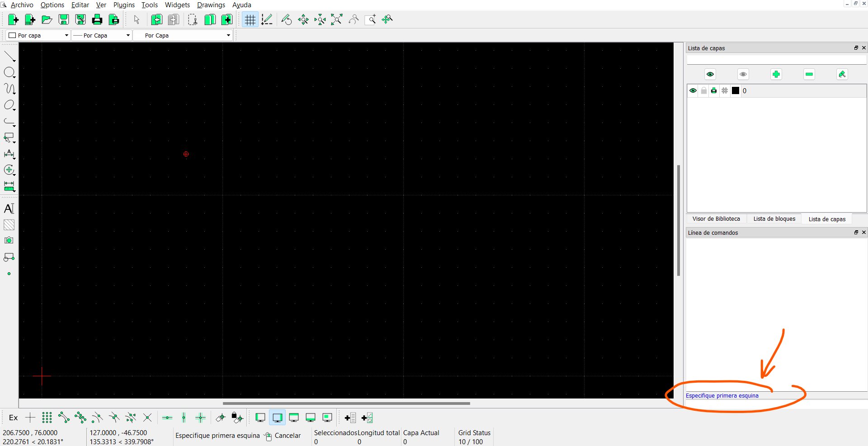
Task: Paste with the green plus document icon
Action: 227,19
